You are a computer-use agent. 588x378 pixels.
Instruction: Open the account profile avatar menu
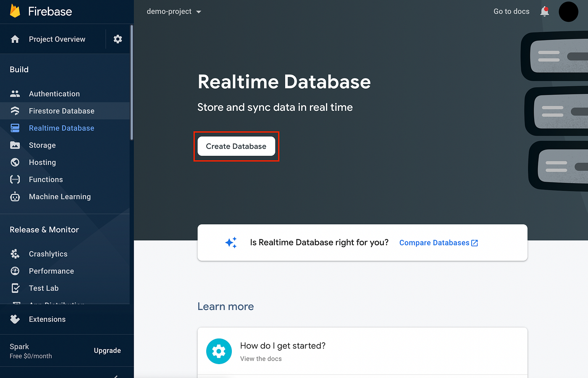point(568,11)
